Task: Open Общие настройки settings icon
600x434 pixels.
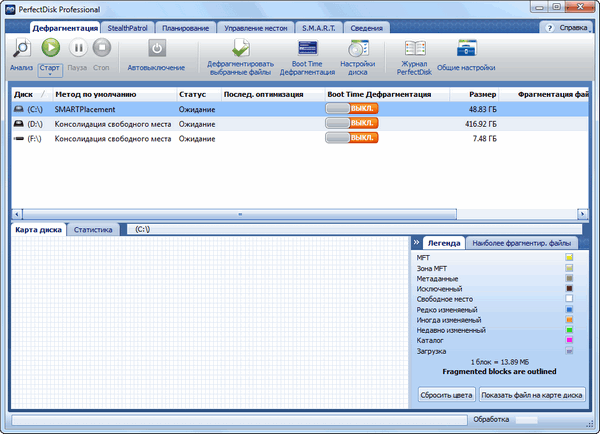Action: (x=465, y=48)
